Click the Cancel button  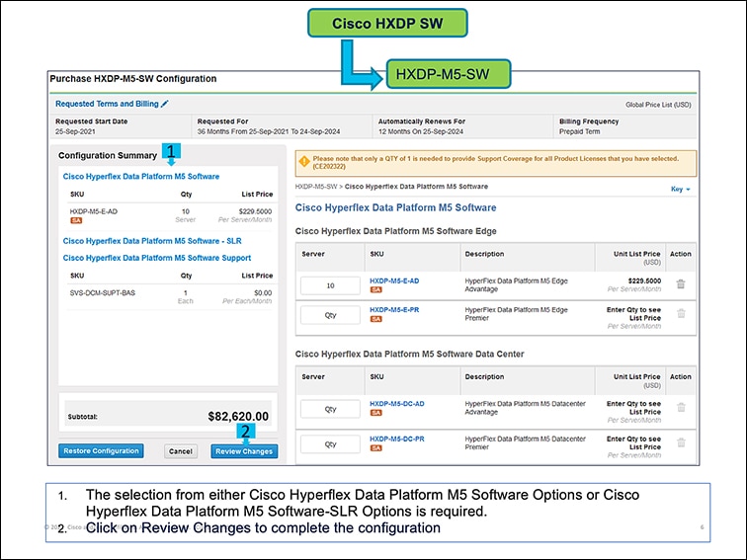click(x=181, y=451)
